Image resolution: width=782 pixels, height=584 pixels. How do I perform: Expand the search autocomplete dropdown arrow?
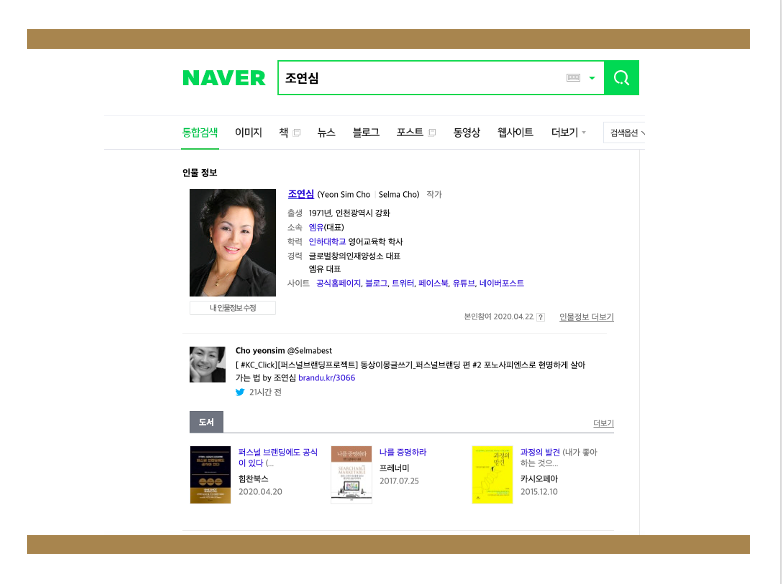(592, 78)
